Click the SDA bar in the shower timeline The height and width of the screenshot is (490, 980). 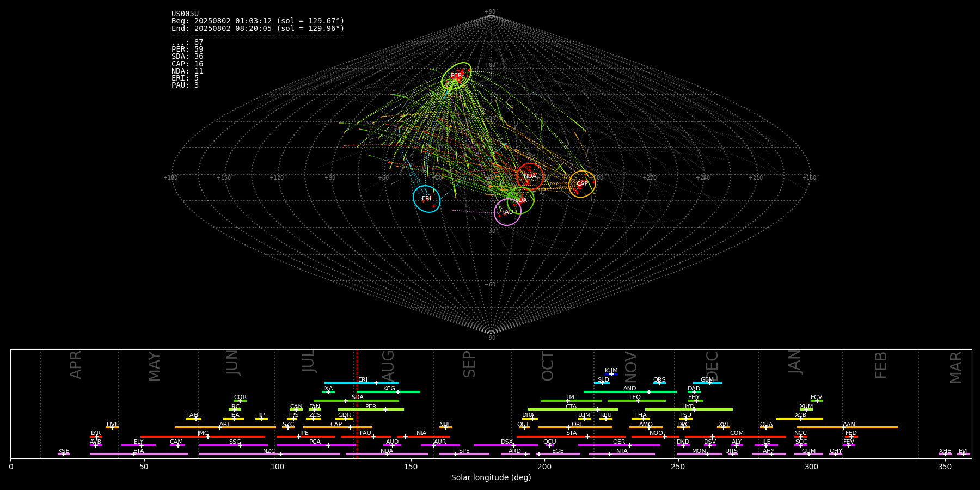(x=356, y=401)
